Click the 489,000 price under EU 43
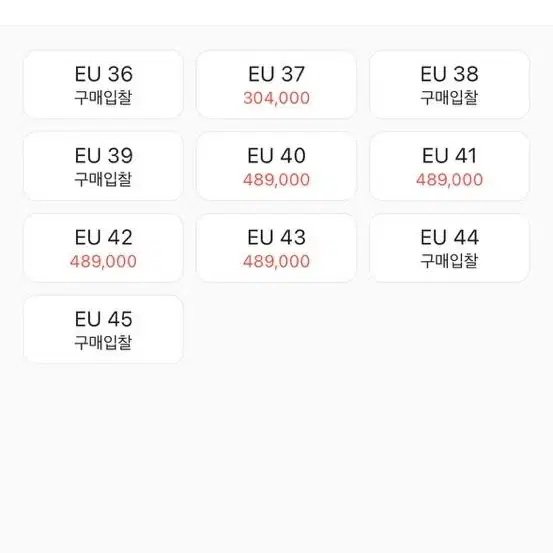Viewport: 553px width, 553px height. point(276,262)
